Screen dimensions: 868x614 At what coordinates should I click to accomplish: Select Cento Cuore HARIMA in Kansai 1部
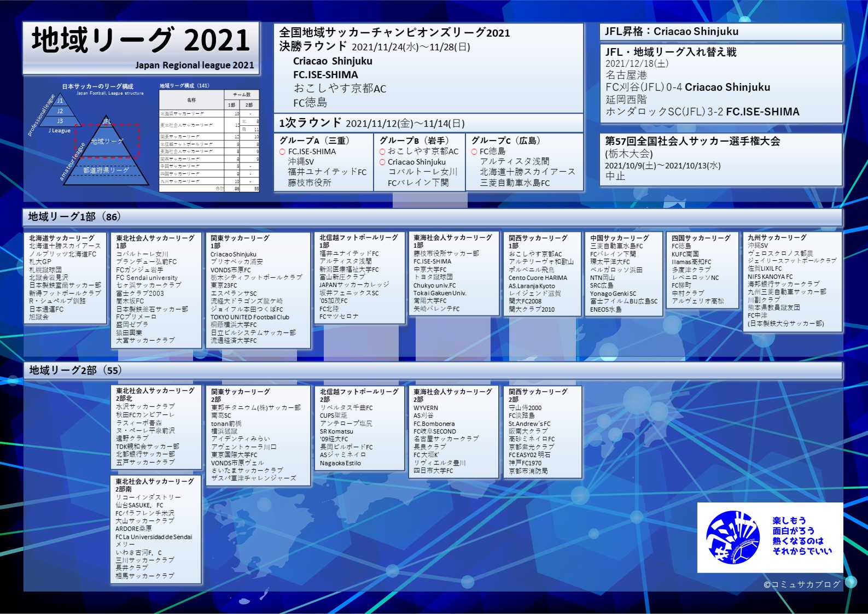[x=538, y=278]
